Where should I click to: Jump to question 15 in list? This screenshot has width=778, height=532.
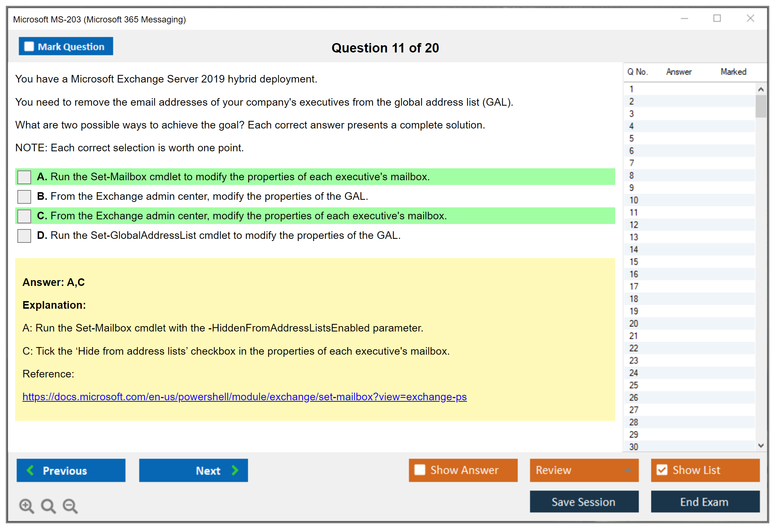[x=634, y=262]
